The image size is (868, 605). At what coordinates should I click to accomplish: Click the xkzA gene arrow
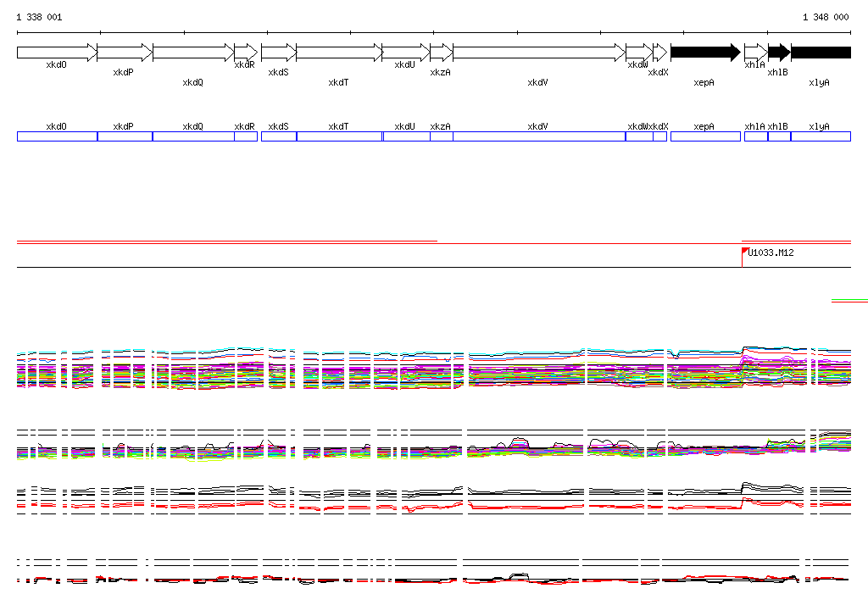(441, 53)
